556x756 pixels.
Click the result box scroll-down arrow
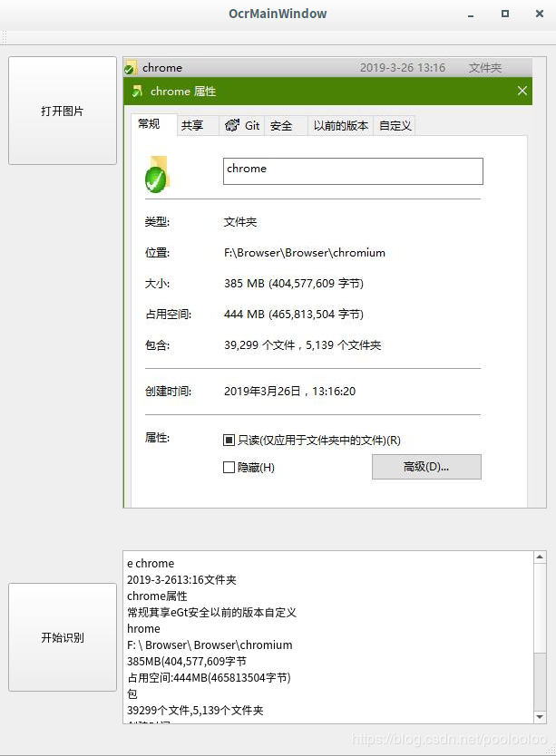coord(540,717)
